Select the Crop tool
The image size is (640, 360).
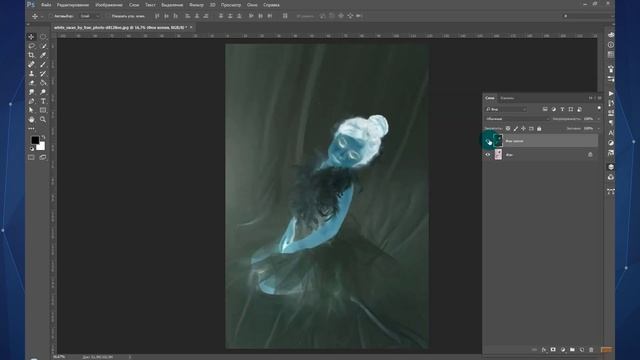pyautogui.click(x=31, y=55)
